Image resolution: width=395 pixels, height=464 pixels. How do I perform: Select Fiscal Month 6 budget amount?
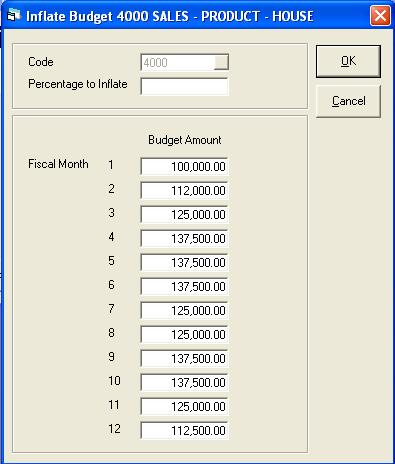(x=184, y=286)
